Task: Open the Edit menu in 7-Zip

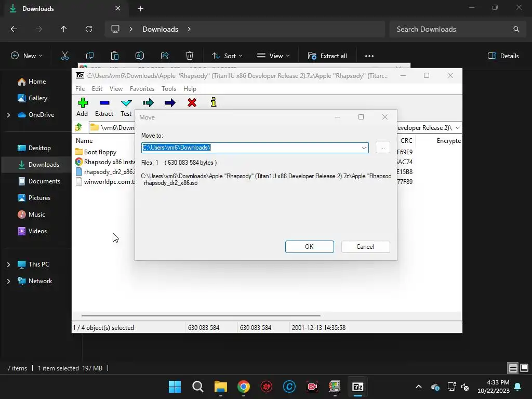Action: [x=97, y=88]
